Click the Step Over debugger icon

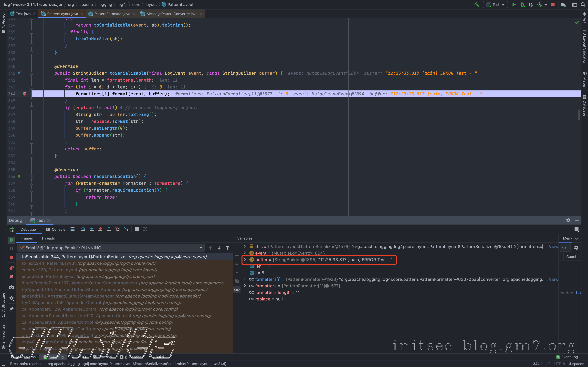pyautogui.click(x=83, y=229)
